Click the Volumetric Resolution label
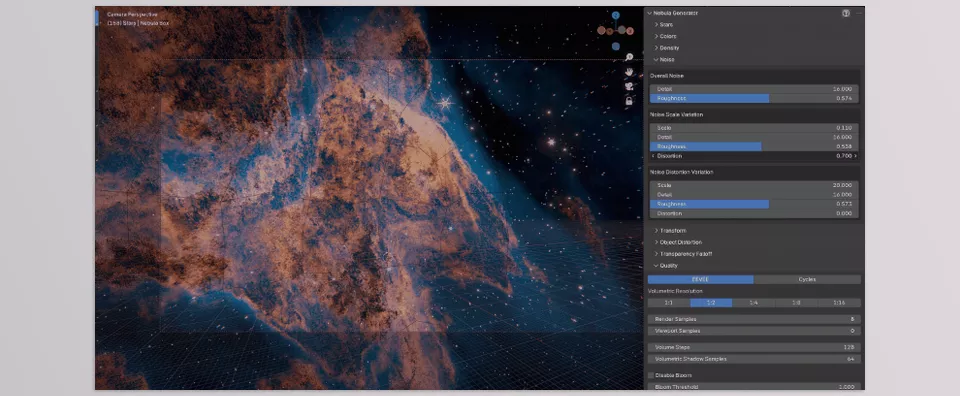 click(675, 291)
